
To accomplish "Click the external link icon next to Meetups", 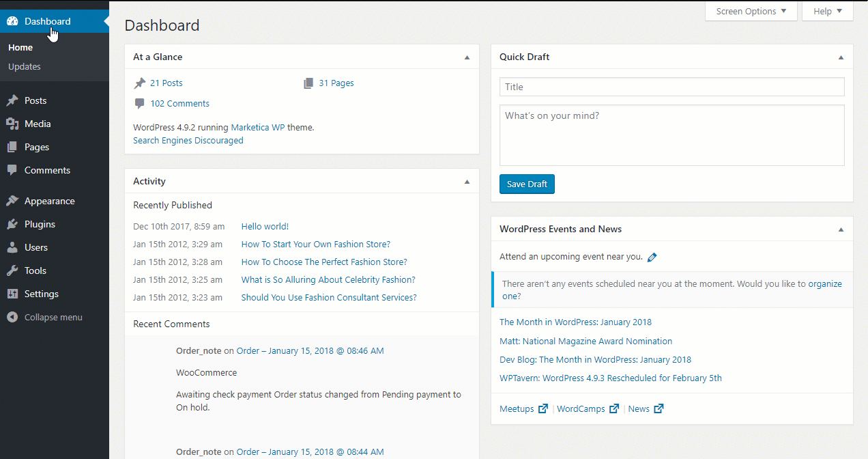I will tap(543, 408).
